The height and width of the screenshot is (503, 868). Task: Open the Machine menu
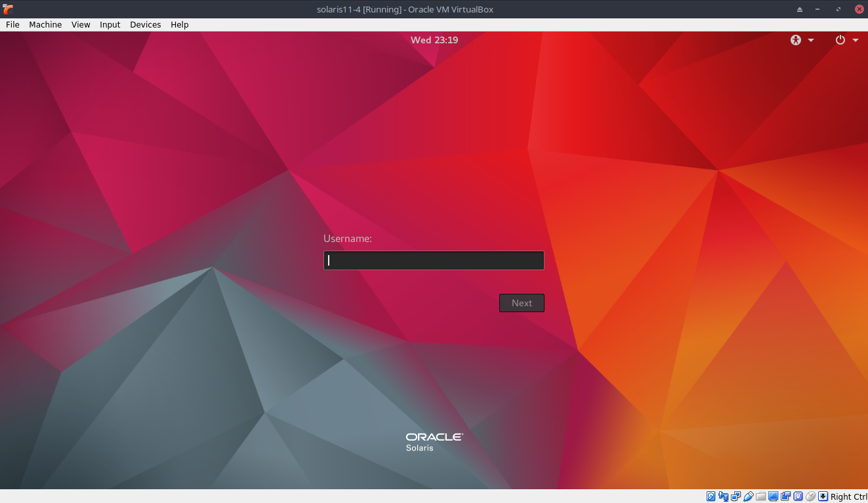[x=45, y=24]
